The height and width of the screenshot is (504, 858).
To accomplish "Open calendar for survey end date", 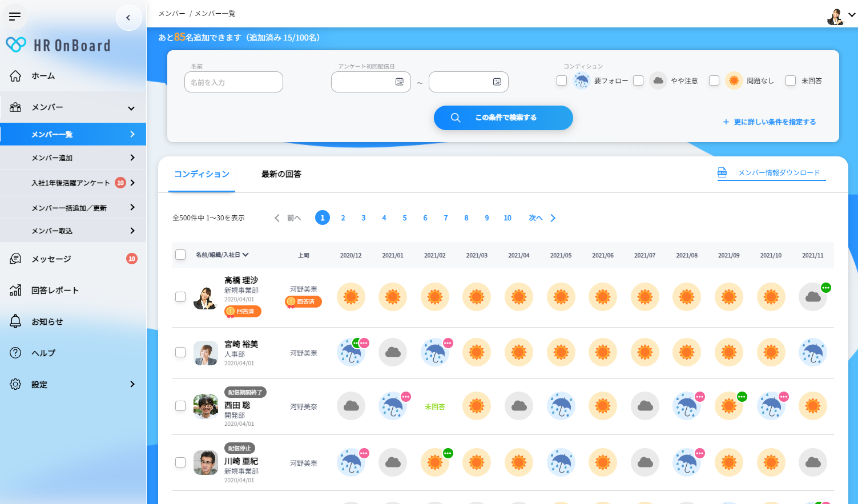I will coord(497,82).
